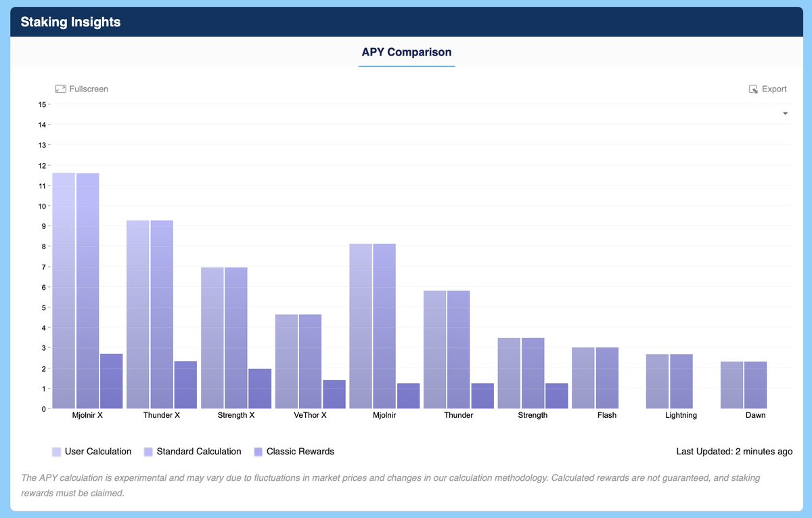Click Thunder User Calculation bar
This screenshot has width=812, height=518.
(435, 349)
